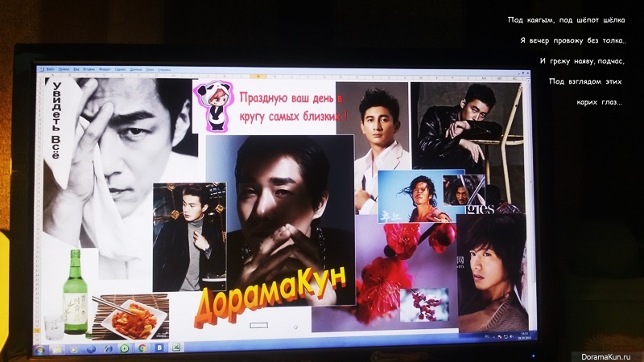The height and width of the screenshot is (362, 644).
Task: Open the Windows Start orb
Action: (x=39, y=350)
